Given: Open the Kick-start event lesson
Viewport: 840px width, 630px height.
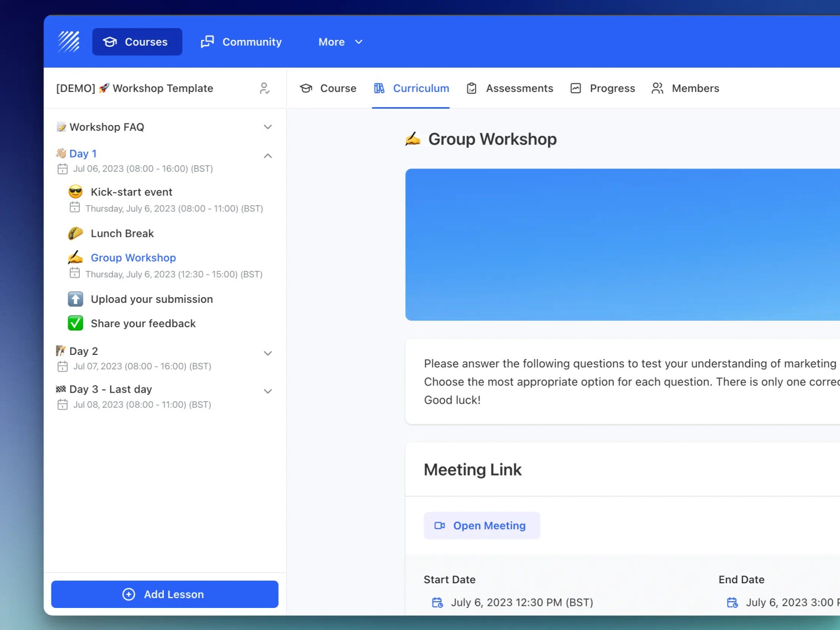Looking at the screenshot, I should click(131, 192).
